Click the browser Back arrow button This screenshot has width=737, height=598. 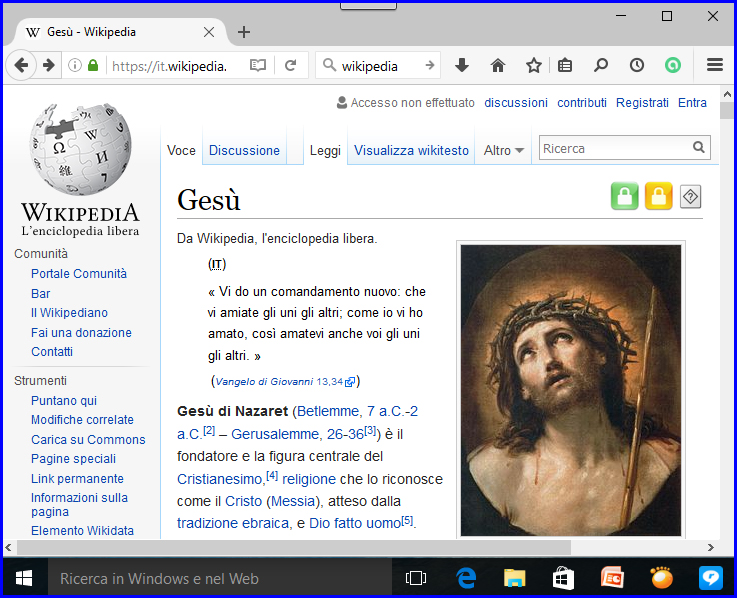pyautogui.click(x=21, y=65)
